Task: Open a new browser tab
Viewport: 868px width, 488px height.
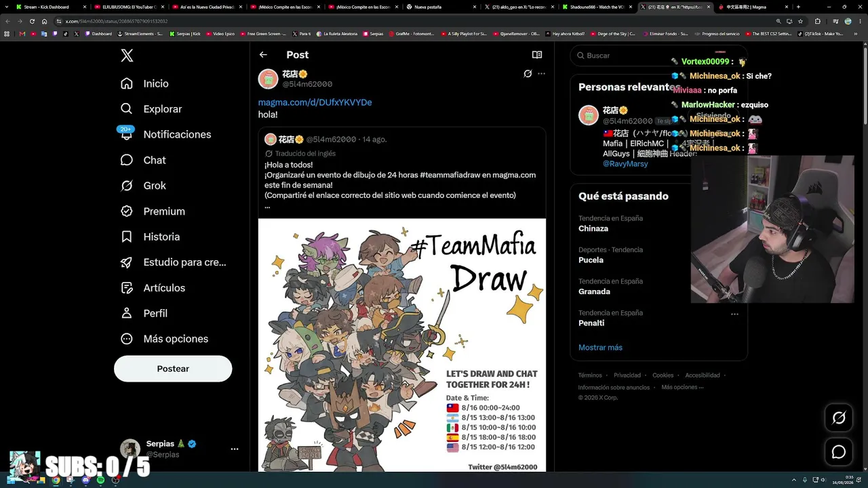Action: pos(799,7)
